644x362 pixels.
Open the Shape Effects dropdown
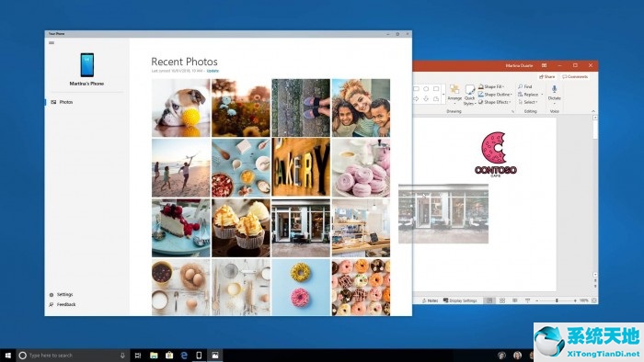coord(495,102)
